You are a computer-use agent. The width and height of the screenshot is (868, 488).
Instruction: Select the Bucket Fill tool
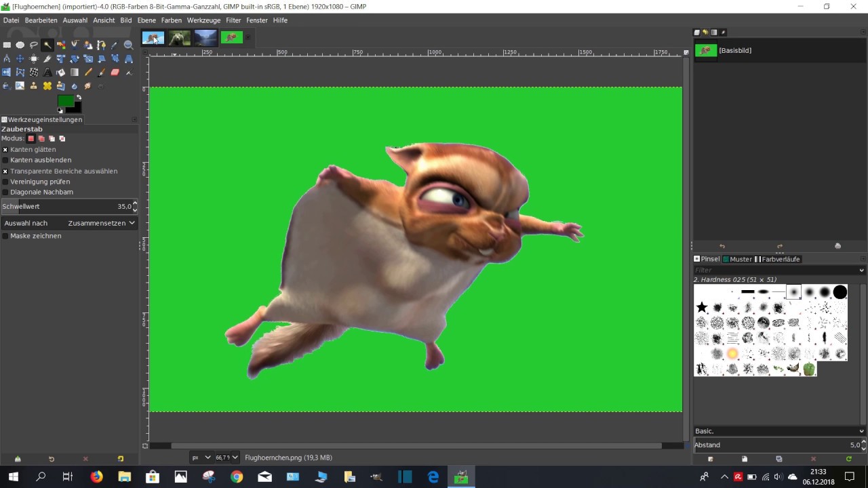pos(61,73)
